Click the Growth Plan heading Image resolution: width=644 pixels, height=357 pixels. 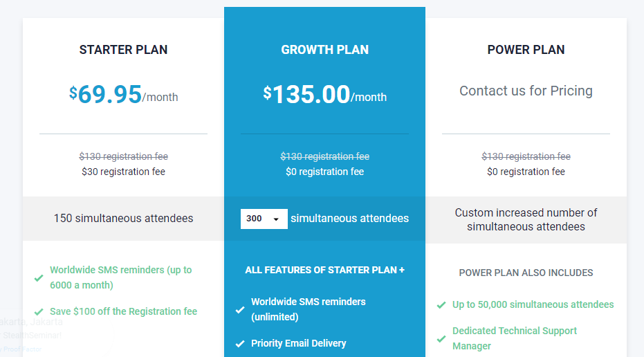pyautogui.click(x=324, y=50)
